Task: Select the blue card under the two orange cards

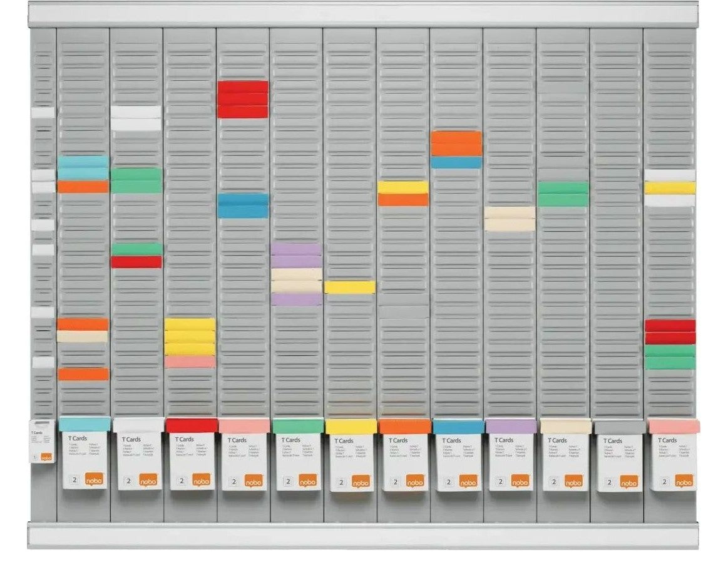Action: pyautogui.click(x=456, y=162)
